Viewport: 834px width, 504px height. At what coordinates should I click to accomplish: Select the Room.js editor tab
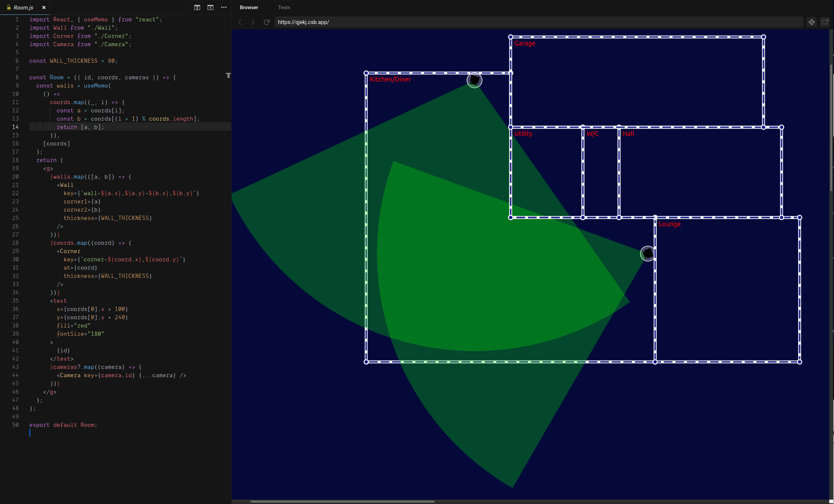(23, 8)
